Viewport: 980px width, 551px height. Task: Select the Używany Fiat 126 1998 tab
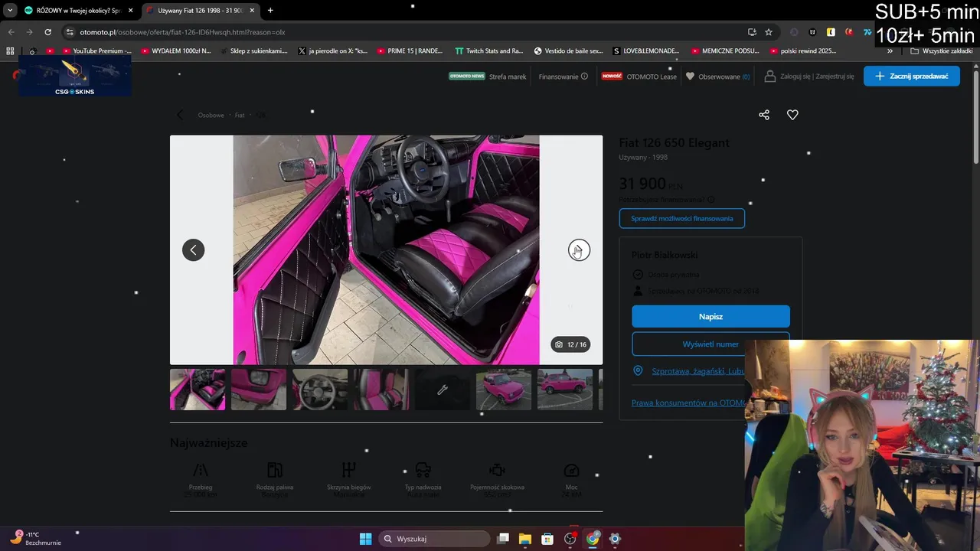pos(200,10)
